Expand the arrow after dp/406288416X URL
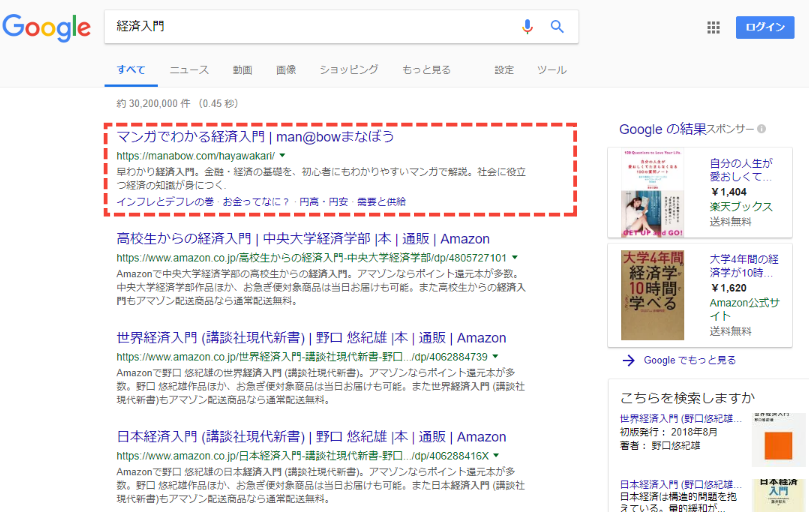The width and height of the screenshot is (809, 512). click(x=496, y=455)
